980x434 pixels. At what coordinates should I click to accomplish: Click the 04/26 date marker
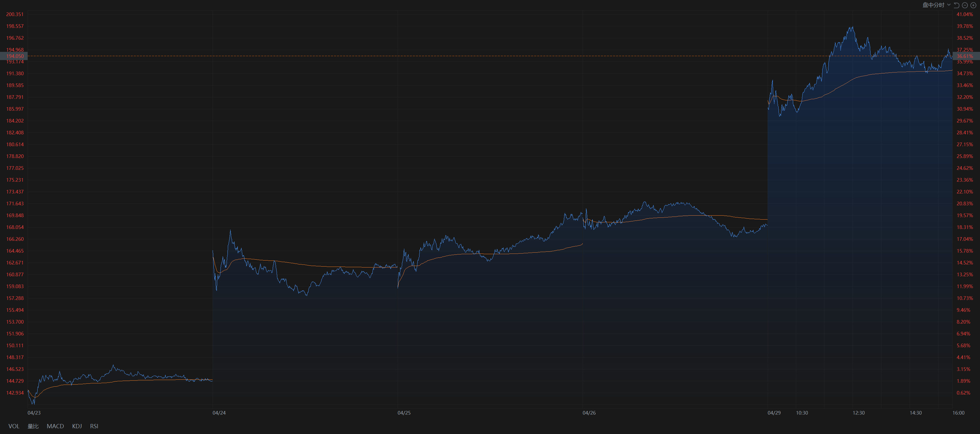click(589, 413)
